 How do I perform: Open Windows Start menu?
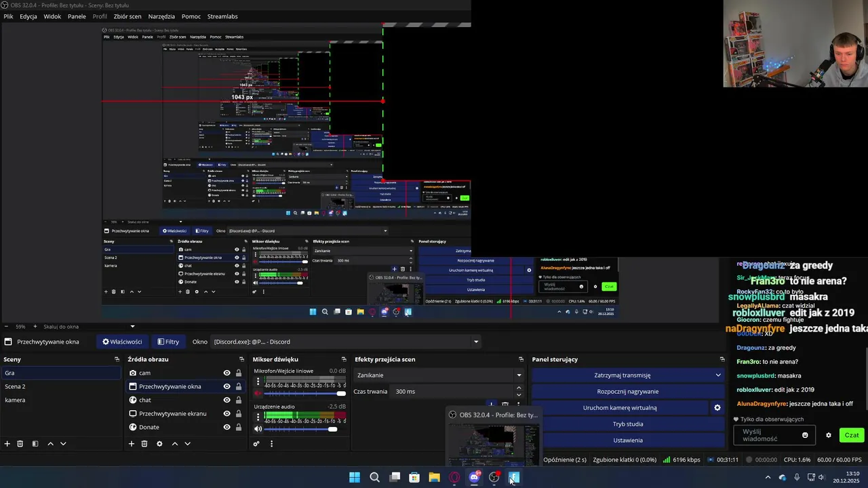(355, 477)
